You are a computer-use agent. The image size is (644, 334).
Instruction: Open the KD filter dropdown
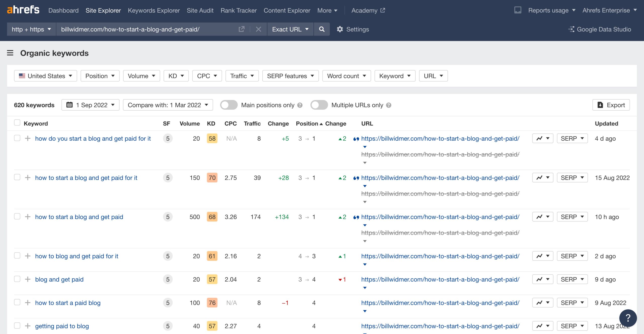(x=176, y=75)
